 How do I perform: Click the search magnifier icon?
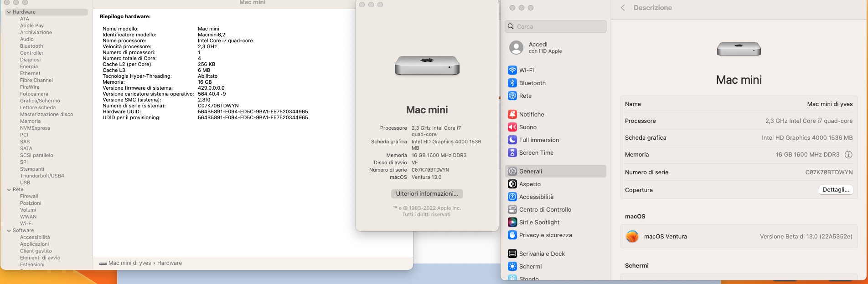[511, 26]
